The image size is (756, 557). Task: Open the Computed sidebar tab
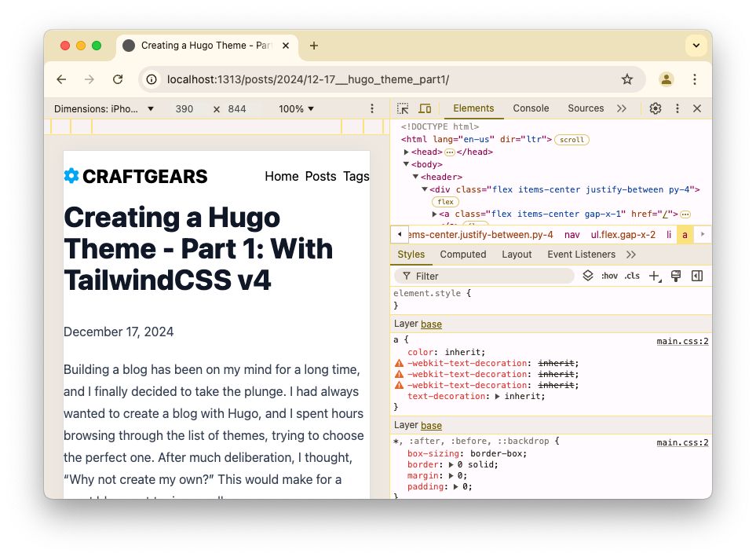point(463,255)
